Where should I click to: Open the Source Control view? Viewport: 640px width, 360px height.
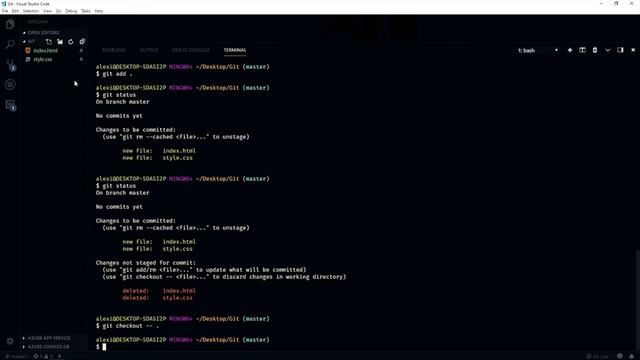10,64
